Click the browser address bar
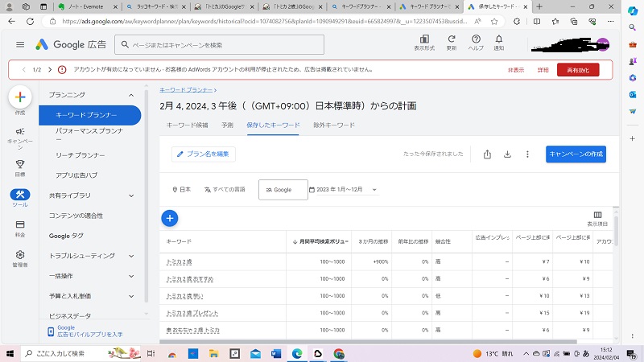 [x=264, y=22]
